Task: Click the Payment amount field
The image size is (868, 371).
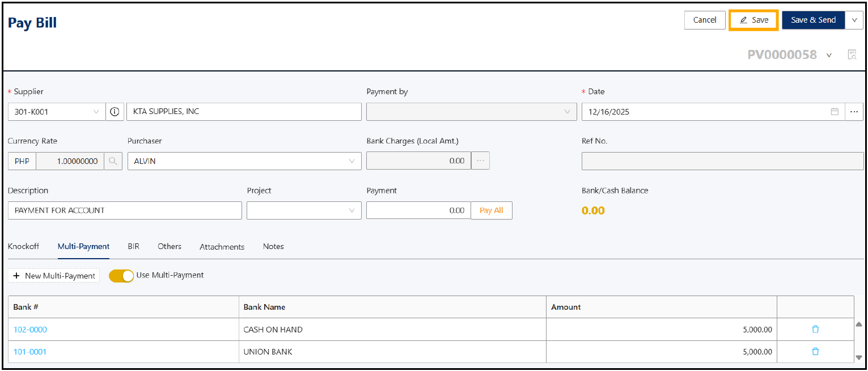Action: 418,210
